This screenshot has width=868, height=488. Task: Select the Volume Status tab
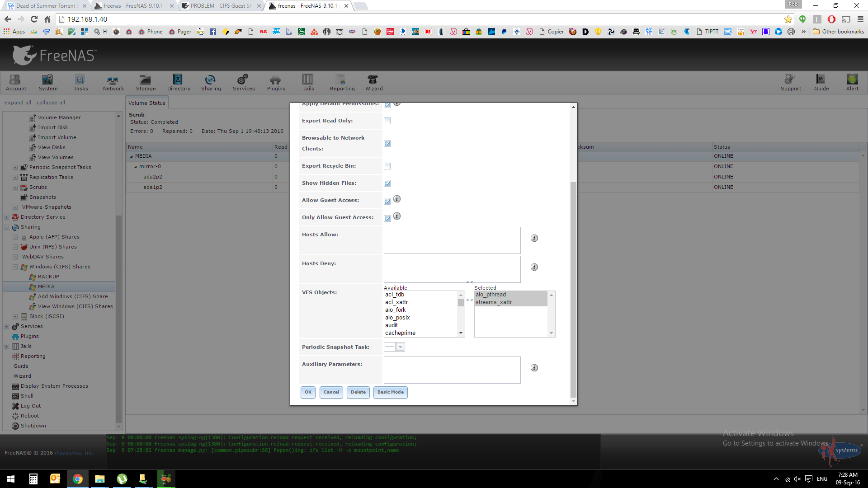[x=147, y=103]
